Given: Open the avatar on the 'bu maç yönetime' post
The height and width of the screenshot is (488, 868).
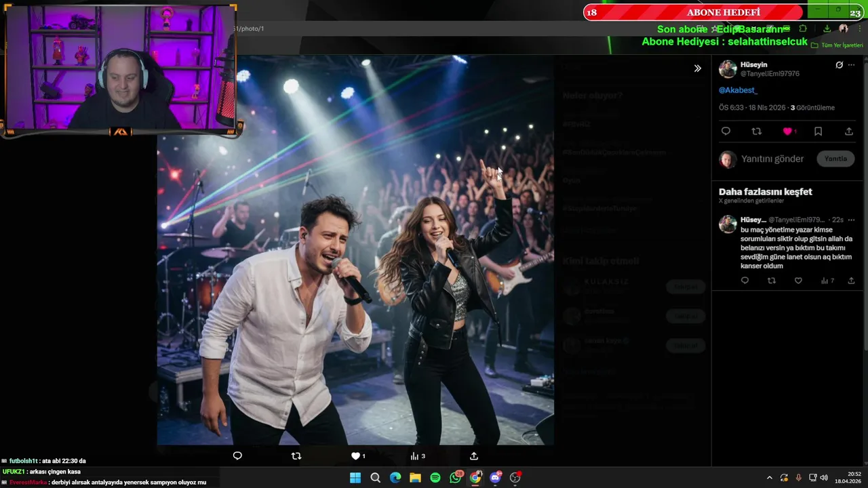Looking at the screenshot, I should click(x=728, y=224).
